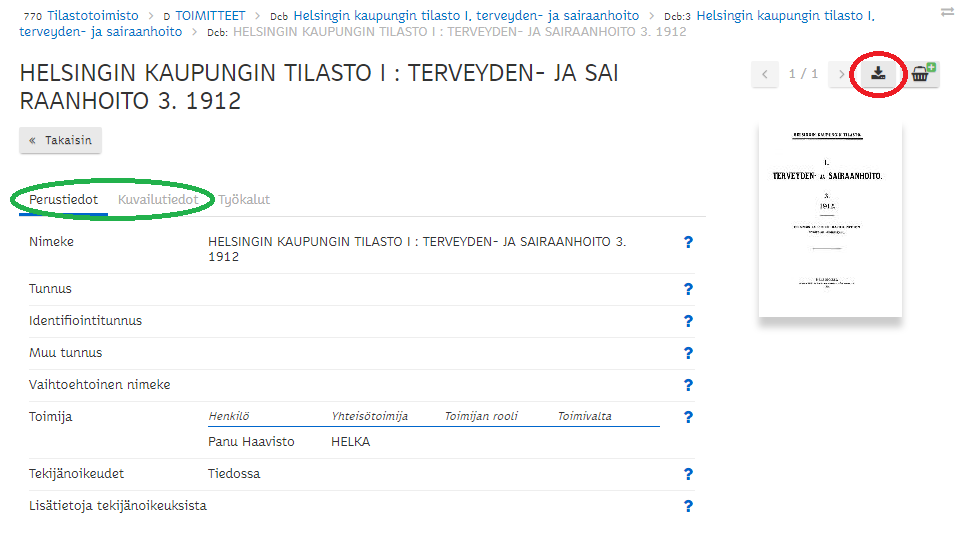Switch to the Kuvailutiedot tab
Image resolution: width=959 pixels, height=560 pixels.
[x=158, y=200]
